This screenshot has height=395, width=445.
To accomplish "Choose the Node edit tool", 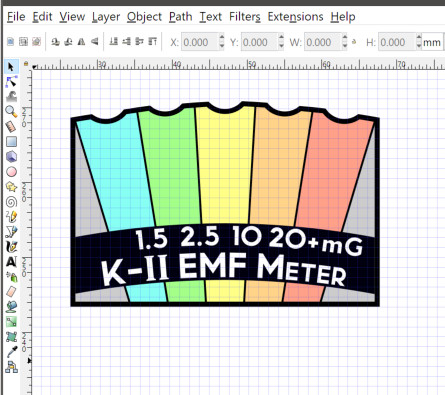I will 11,82.
